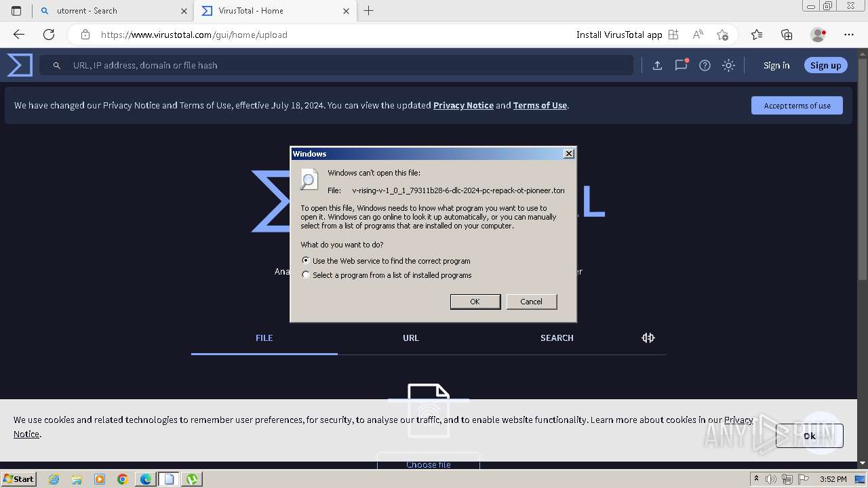Image resolution: width=868 pixels, height=488 pixels.
Task: Click the lock site info icon
Action: (x=85, y=35)
